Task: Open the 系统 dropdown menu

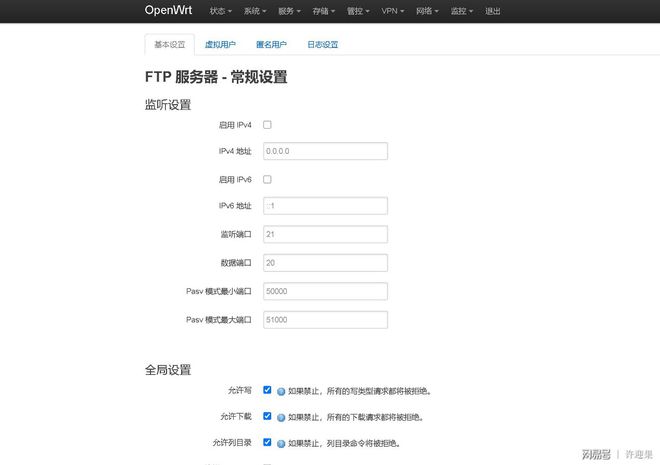Action: [x=255, y=11]
